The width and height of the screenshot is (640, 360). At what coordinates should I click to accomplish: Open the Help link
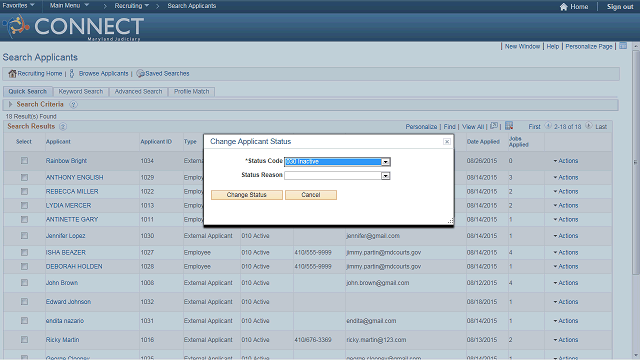[553, 47]
